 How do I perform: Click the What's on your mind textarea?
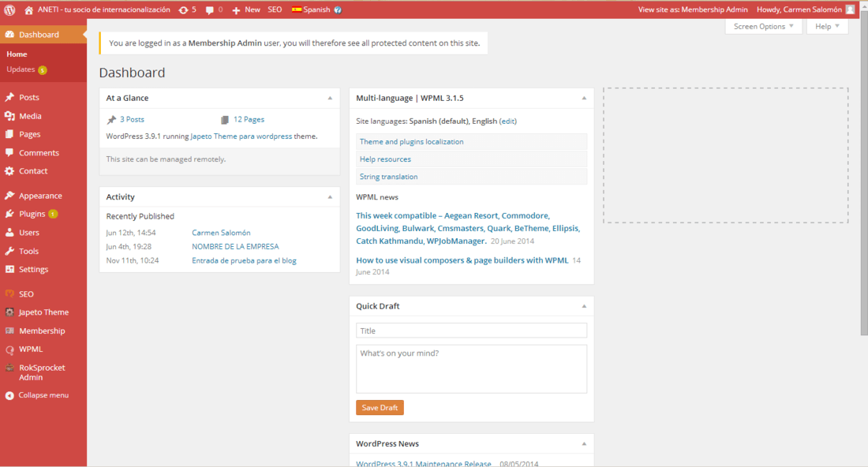pyautogui.click(x=471, y=369)
